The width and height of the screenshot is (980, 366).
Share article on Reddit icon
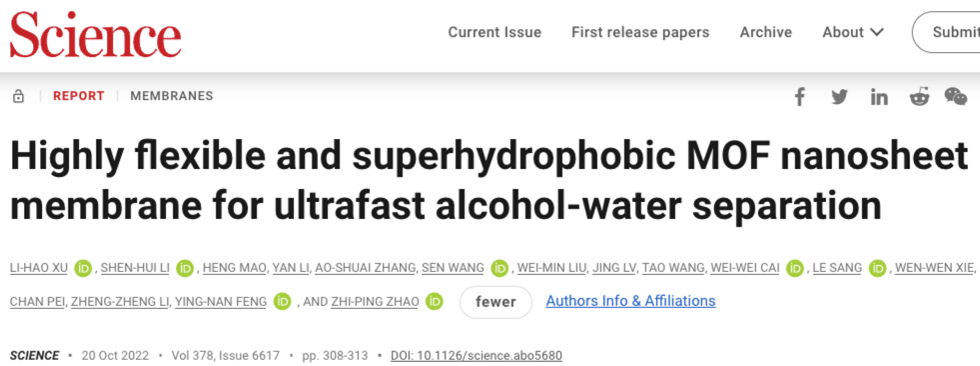pyautogui.click(x=919, y=97)
